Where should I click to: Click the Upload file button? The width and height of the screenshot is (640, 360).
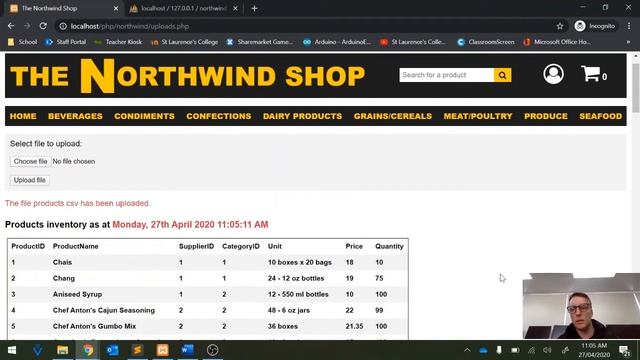click(30, 180)
